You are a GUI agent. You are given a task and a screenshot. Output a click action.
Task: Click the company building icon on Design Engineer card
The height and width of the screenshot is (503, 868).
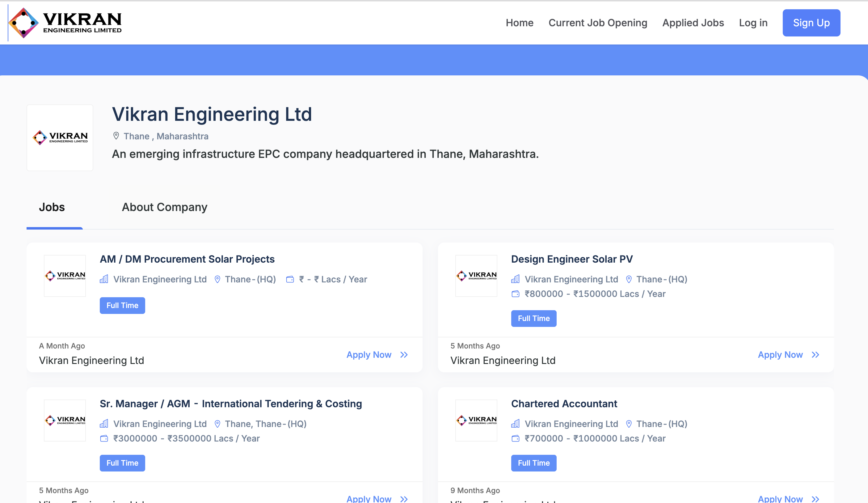pyautogui.click(x=515, y=279)
